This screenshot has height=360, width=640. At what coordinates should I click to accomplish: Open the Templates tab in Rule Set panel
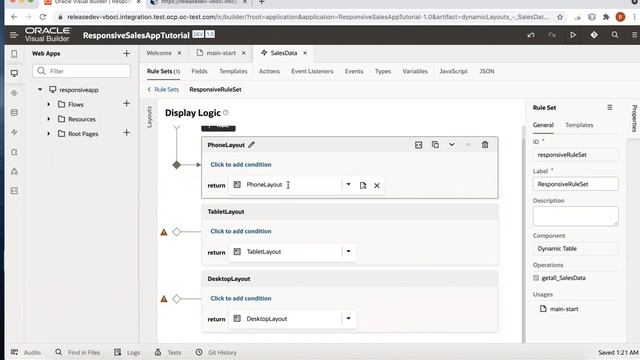[579, 125]
